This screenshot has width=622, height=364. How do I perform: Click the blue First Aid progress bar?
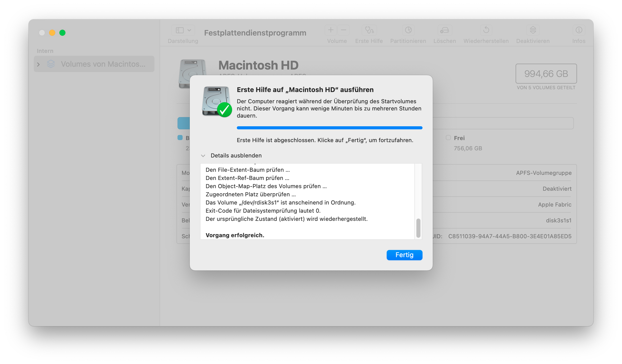point(329,128)
